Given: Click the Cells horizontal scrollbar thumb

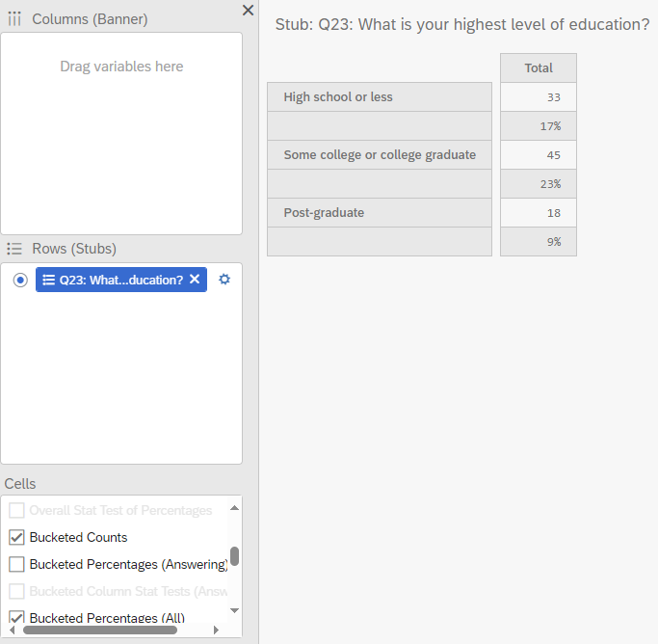Looking at the screenshot, I should (x=100, y=630).
